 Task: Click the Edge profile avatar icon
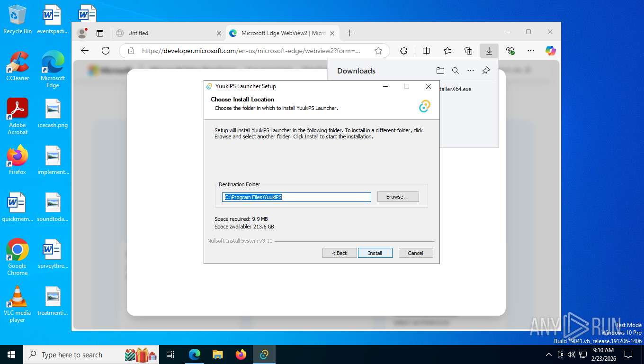(x=82, y=33)
